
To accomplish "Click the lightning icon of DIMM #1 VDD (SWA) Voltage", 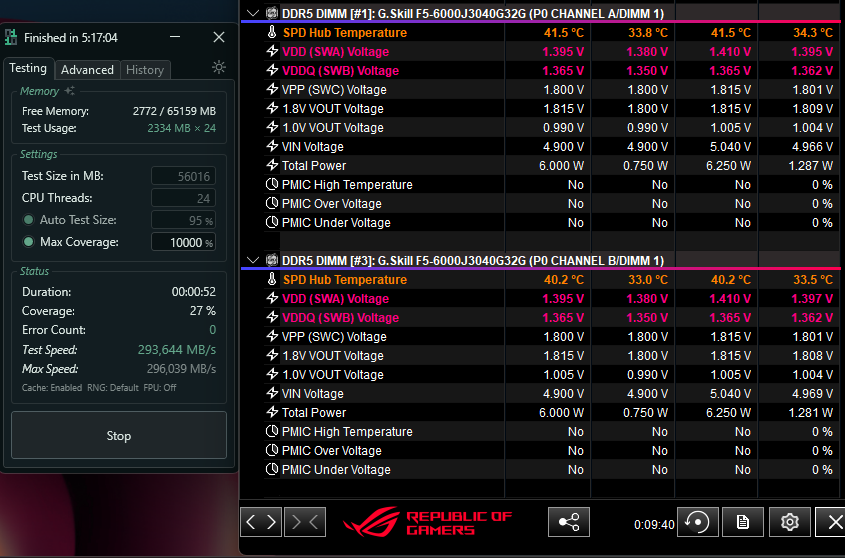I will coord(272,51).
